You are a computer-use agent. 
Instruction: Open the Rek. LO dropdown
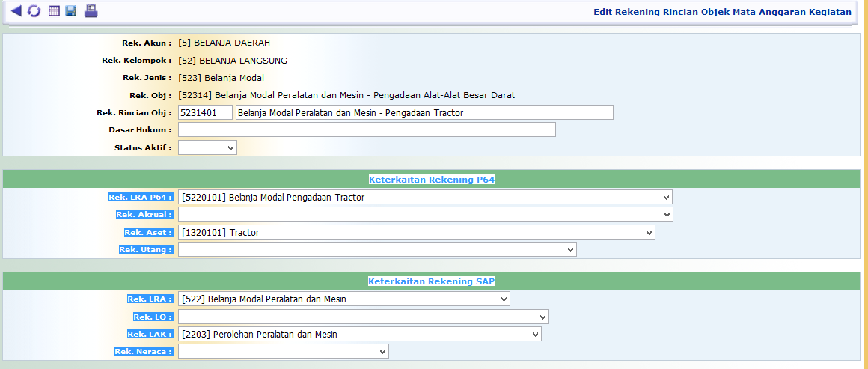(x=363, y=317)
